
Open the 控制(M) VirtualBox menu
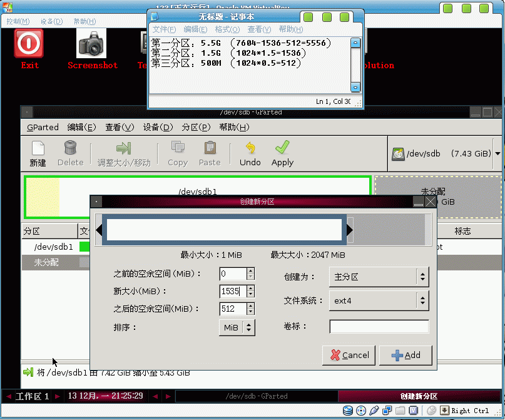tap(18, 21)
